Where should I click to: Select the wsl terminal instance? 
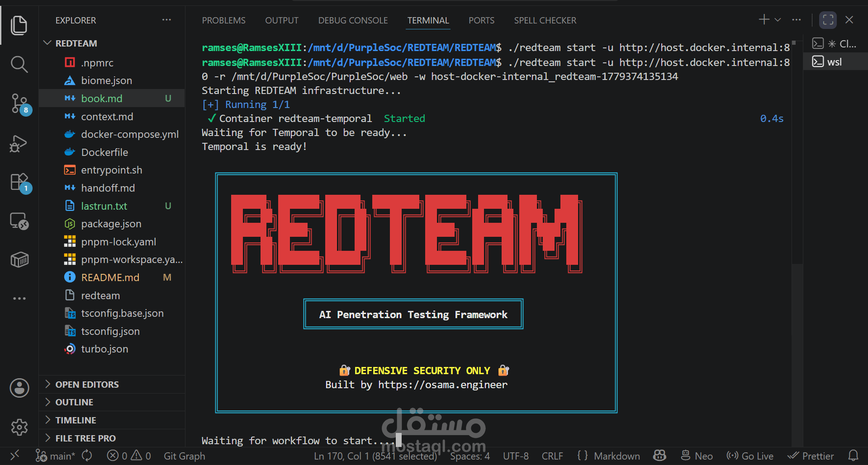pos(835,61)
